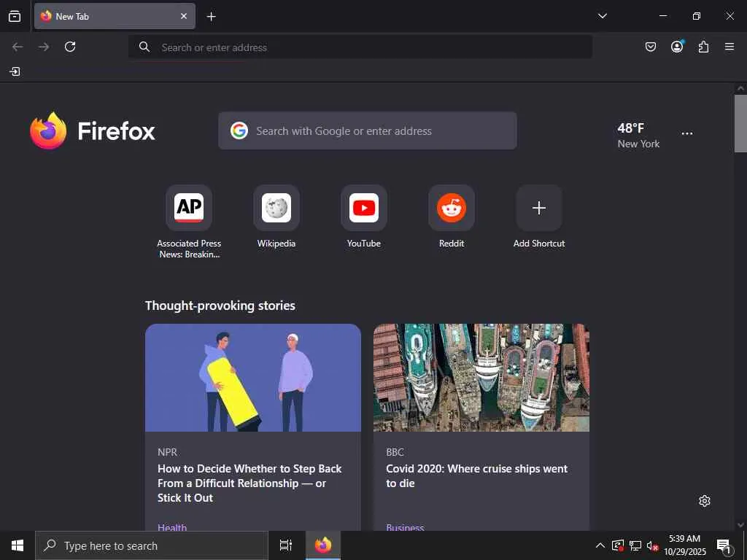
Task: Open the Pocket save icon
Action: point(650,47)
